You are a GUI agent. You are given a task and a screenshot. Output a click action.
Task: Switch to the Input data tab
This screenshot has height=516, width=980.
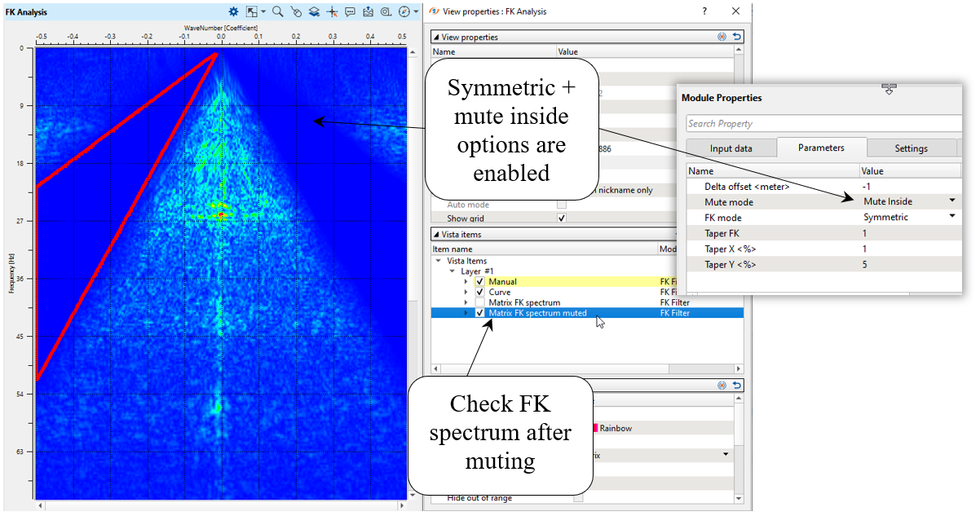point(731,148)
